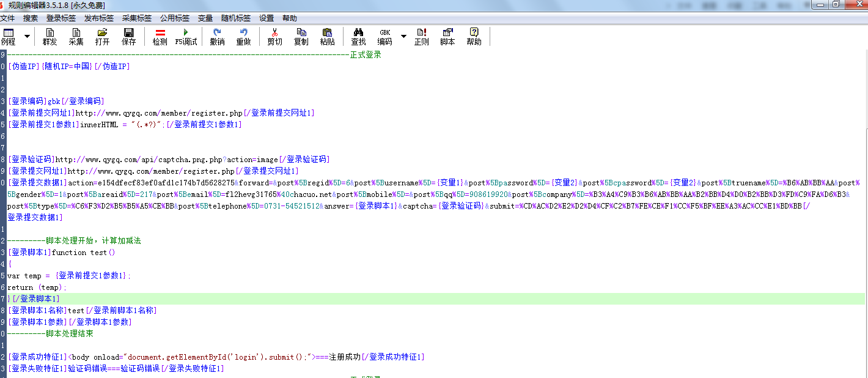
Task: Undo with the 撤消 icon
Action: click(x=217, y=36)
